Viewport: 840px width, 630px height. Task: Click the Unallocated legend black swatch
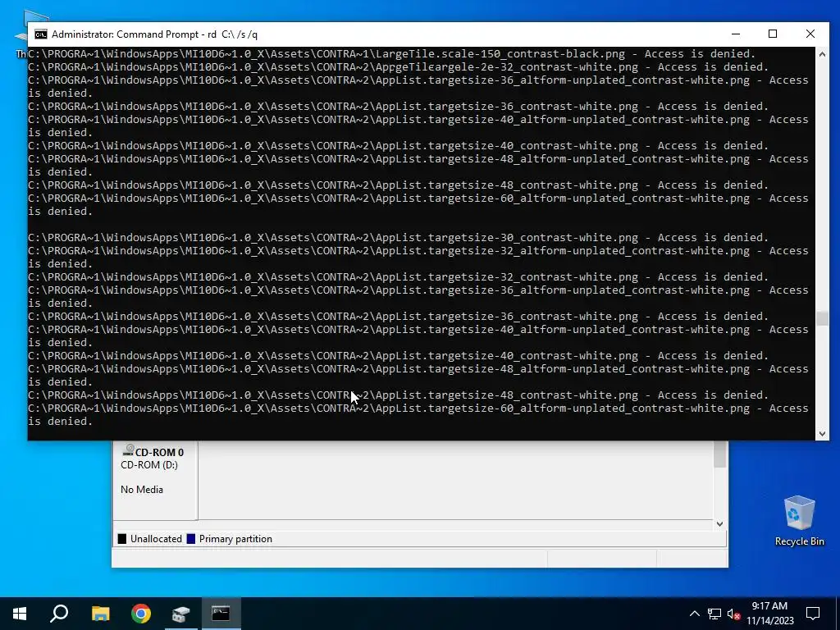coord(122,539)
